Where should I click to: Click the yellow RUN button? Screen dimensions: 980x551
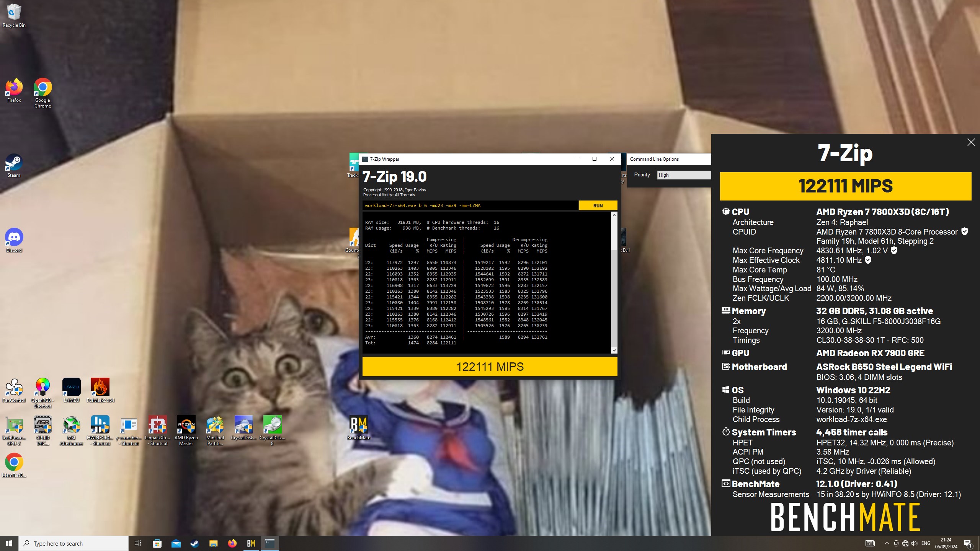tap(598, 205)
